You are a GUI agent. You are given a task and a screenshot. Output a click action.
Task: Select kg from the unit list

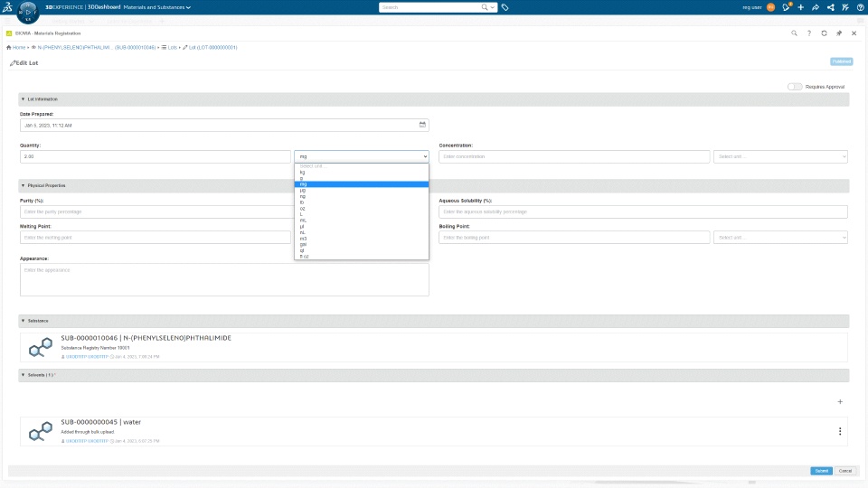point(362,172)
